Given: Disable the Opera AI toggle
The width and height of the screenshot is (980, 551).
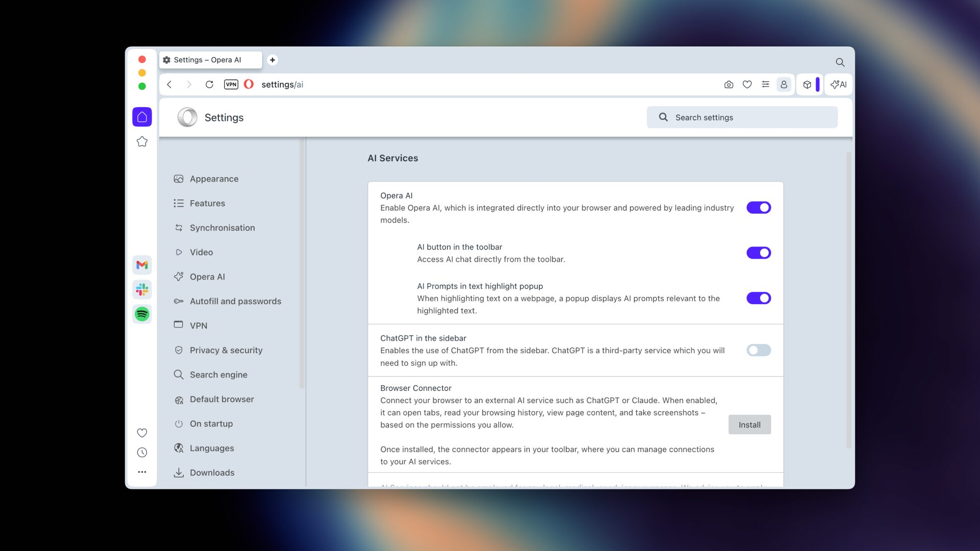Looking at the screenshot, I should coord(758,208).
